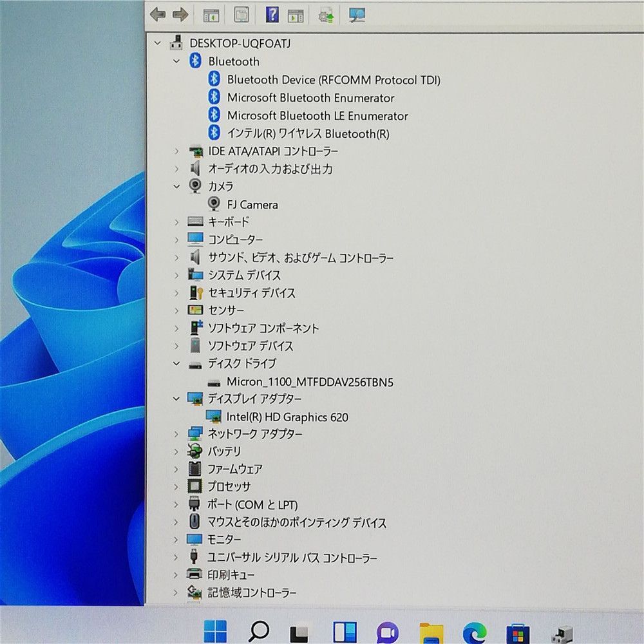
Task: Select the FJ Camera device
Action: point(252,205)
